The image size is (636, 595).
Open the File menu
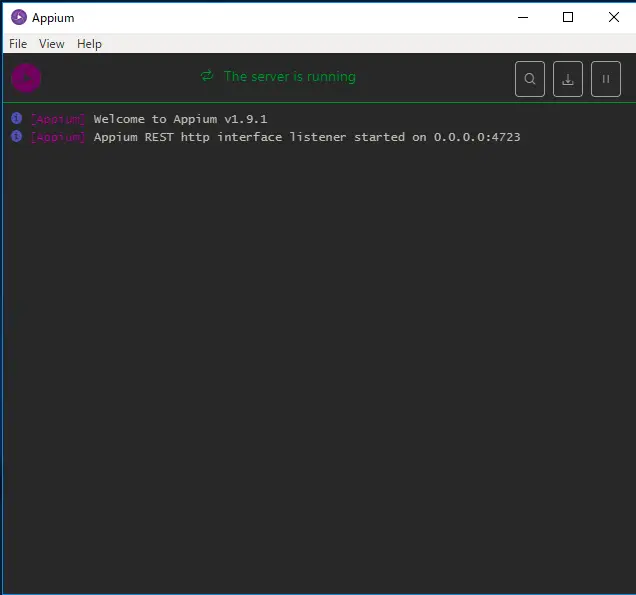(18, 44)
